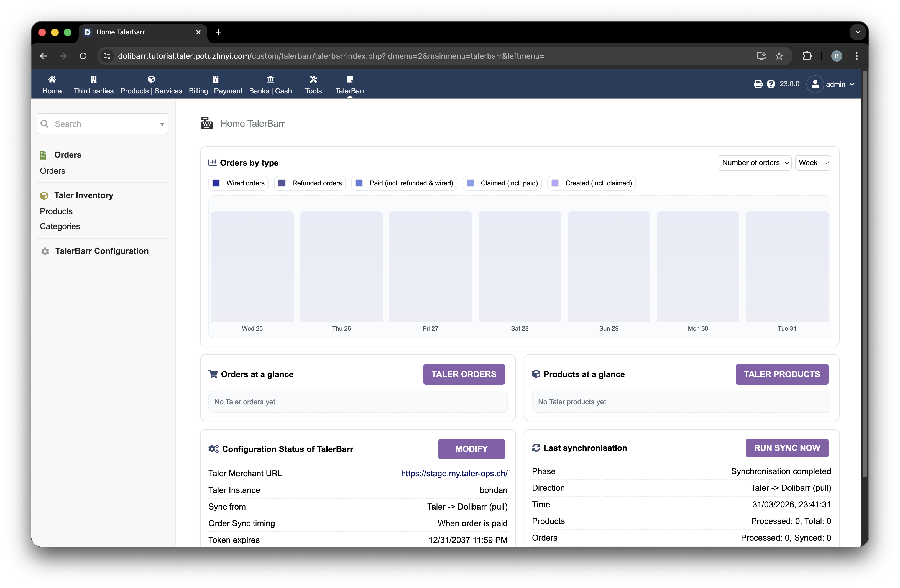Open the help question-mark icon
Image resolution: width=900 pixels, height=588 pixels.
tap(771, 84)
